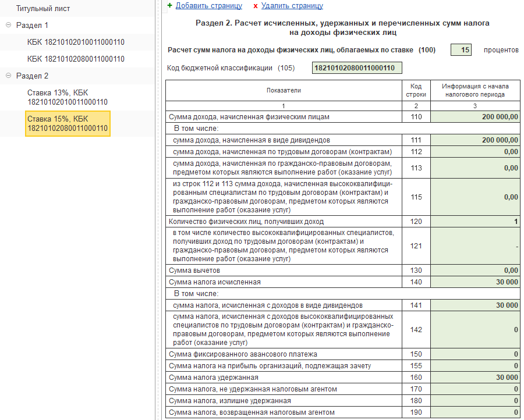Edit the dividends income value in row 111
Viewport: 524px width, 420px height.
(475, 140)
